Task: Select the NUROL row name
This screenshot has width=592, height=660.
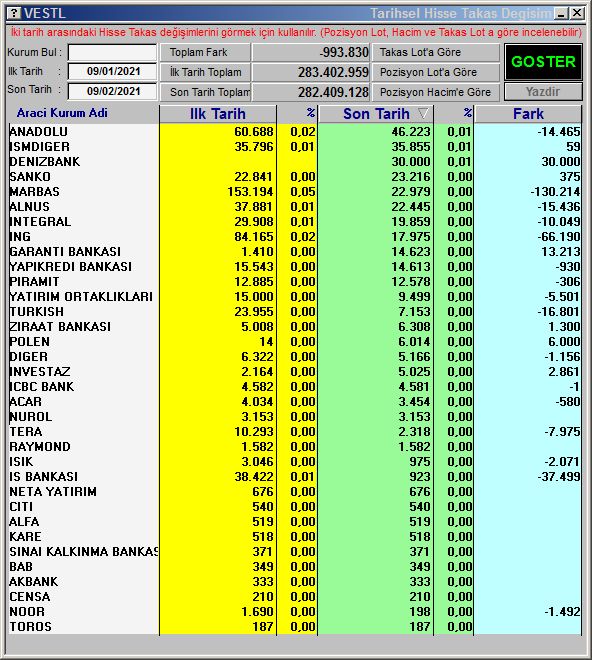Action: click(31, 417)
